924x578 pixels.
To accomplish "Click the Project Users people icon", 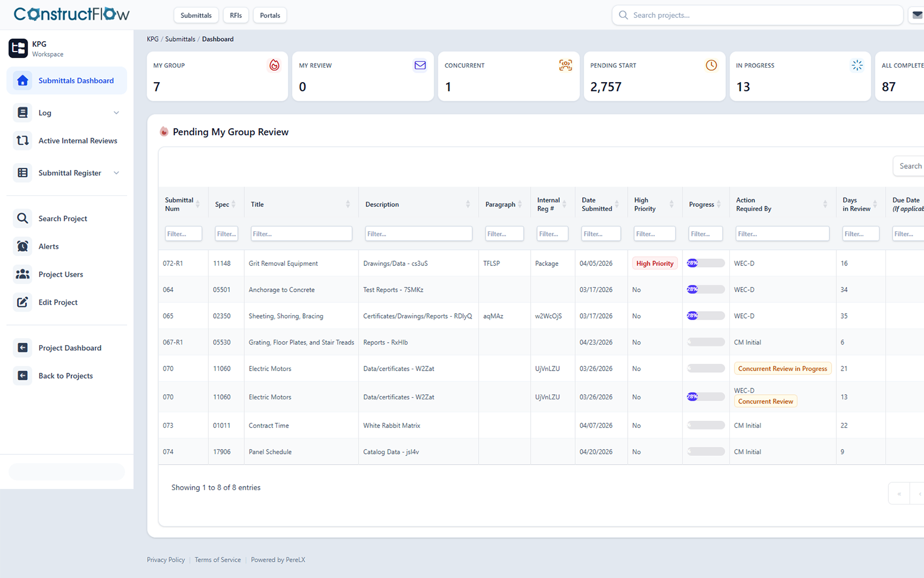I will [23, 274].
